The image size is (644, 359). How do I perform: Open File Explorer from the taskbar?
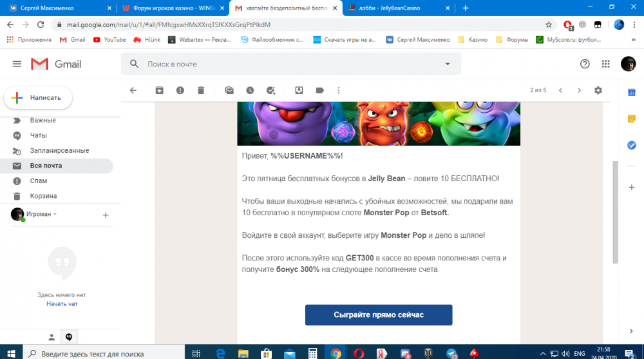243,354
